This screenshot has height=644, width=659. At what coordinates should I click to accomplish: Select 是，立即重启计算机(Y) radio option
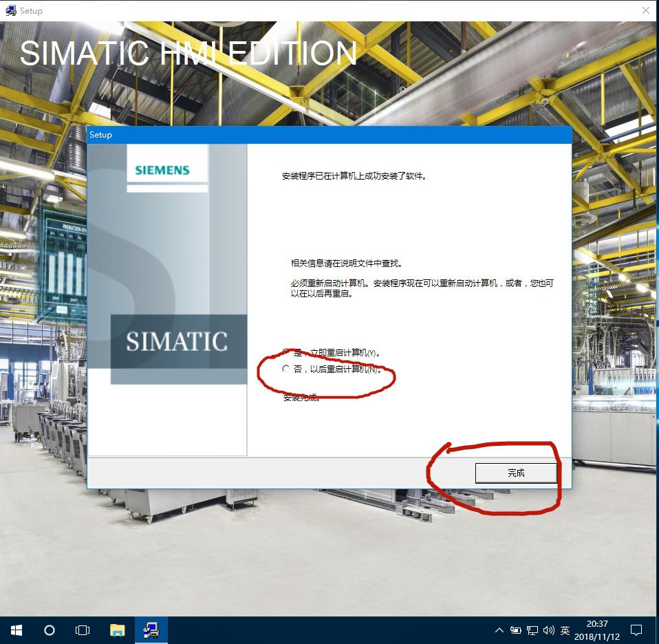pos(286,352)
